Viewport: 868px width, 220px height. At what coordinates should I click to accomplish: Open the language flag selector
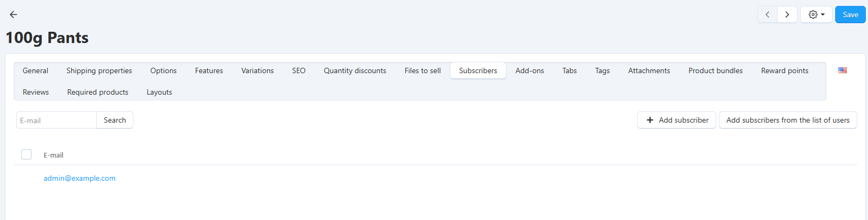[843, 70]
